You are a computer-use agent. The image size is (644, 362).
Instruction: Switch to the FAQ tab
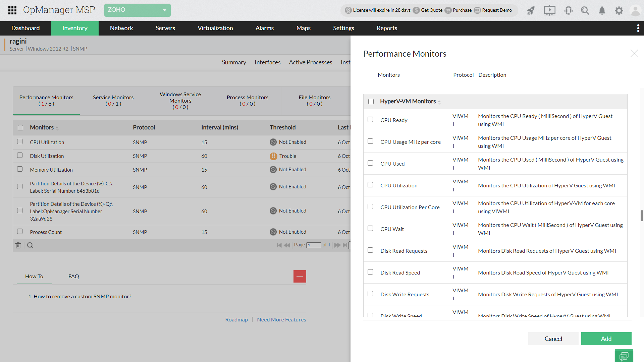pyautogui.click(x=73, y=276)
